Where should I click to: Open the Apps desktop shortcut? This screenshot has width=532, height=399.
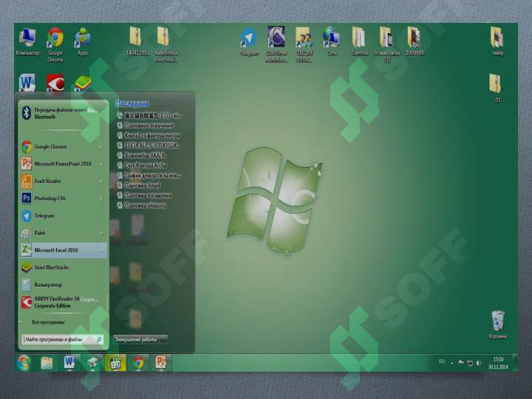tap(83, 41)
